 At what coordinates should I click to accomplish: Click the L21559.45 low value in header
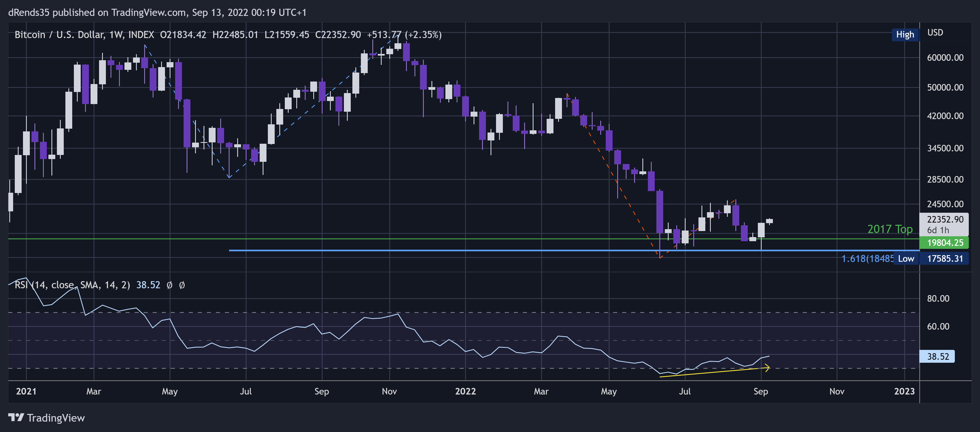tap(287, 35)
